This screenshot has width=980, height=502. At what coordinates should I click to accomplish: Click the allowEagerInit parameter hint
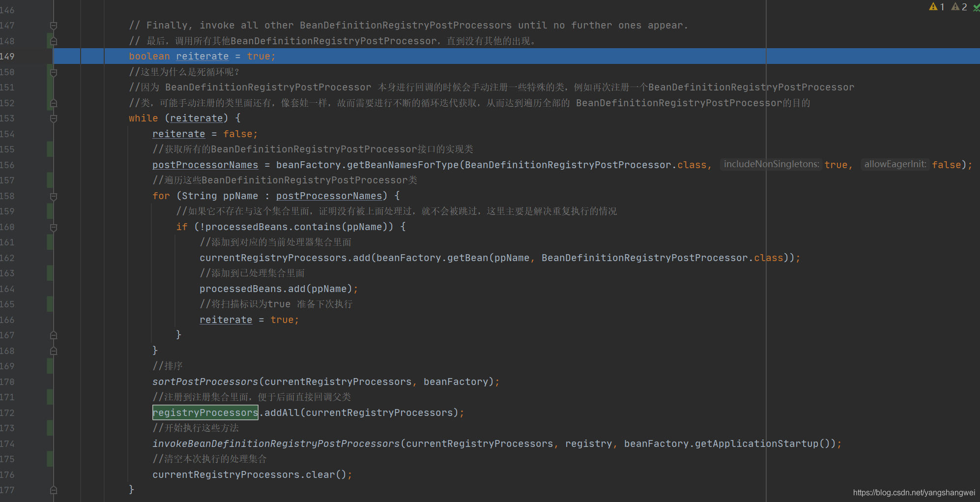coord(895,165)
